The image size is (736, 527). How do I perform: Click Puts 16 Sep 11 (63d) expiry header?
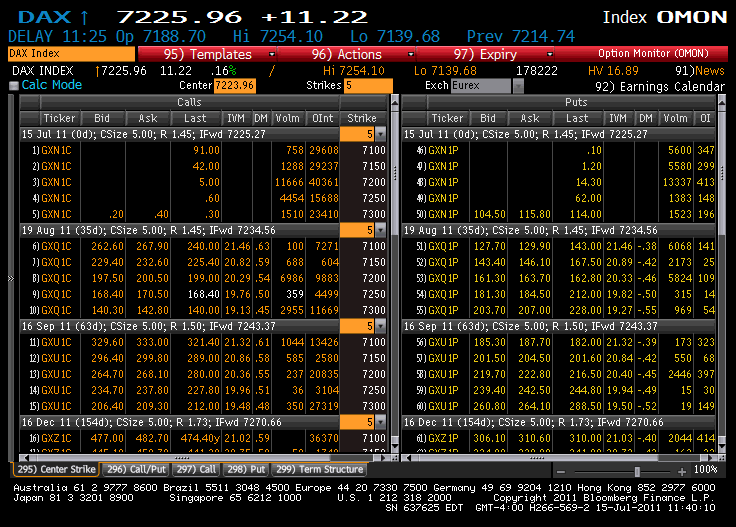pyautogui.click(x=559, y=326)
